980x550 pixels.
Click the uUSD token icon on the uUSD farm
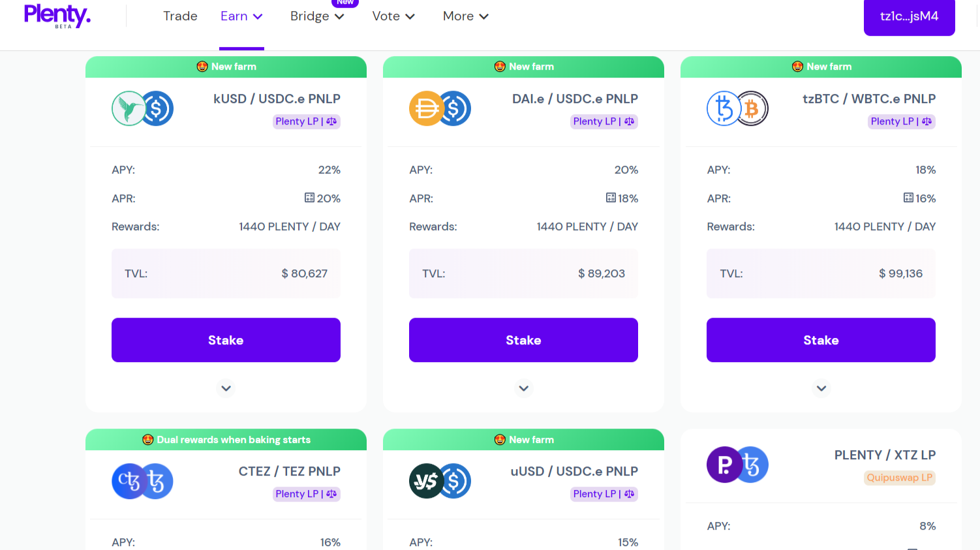427,481
